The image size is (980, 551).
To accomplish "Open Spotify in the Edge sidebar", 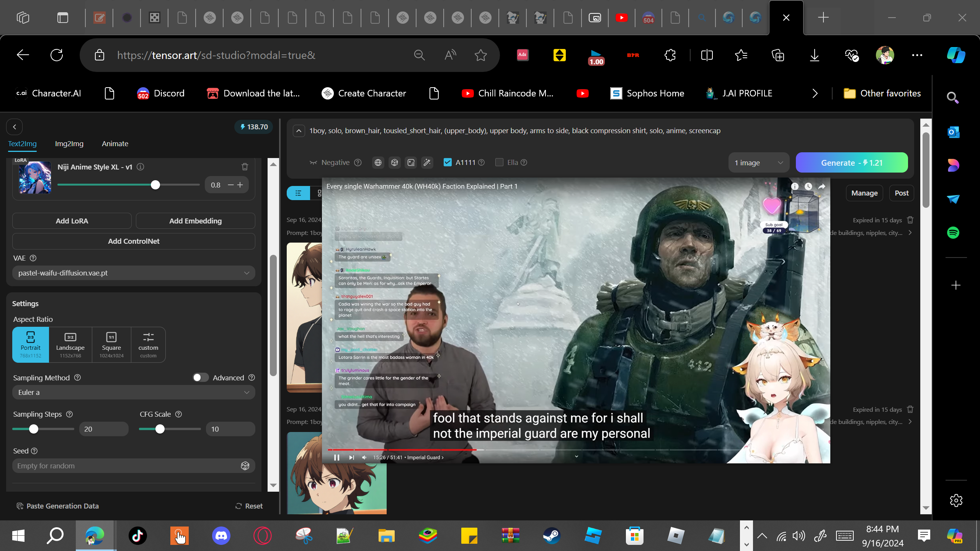I will (953, 233).
